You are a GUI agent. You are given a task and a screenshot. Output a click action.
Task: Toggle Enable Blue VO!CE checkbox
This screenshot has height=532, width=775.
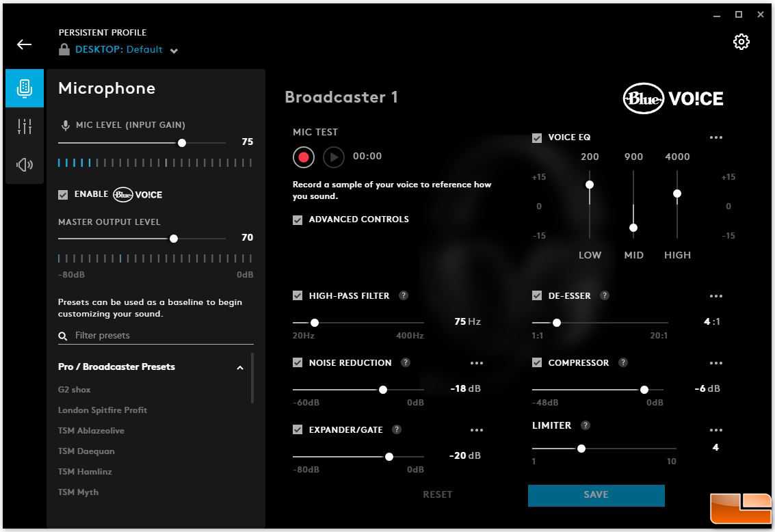pyautogui.click(x=63, y=195)
